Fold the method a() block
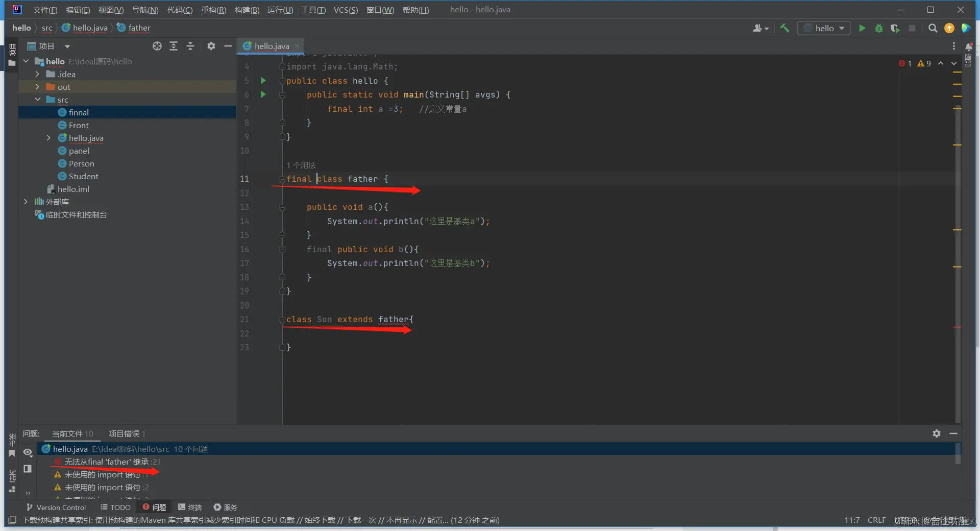Screen dimensions: 980x531 pos(282,207)
